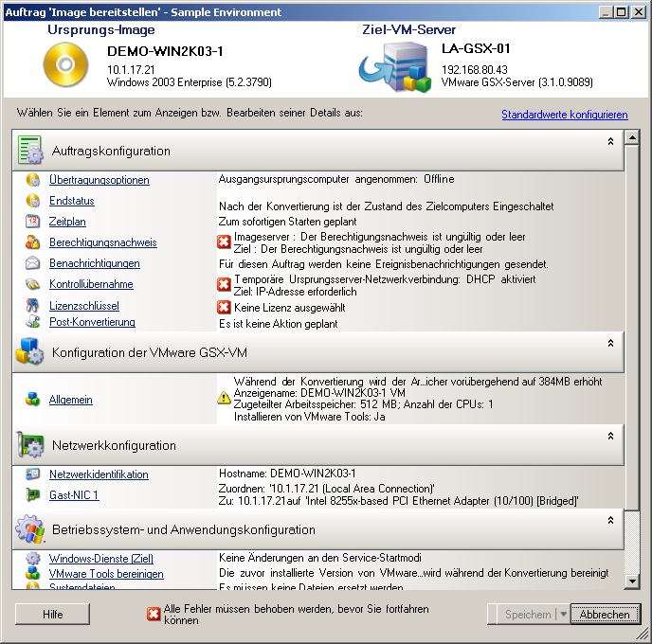652x644 pixels.
Task: Open the Berechtigungsnachweis link
Action: (102, 242)
